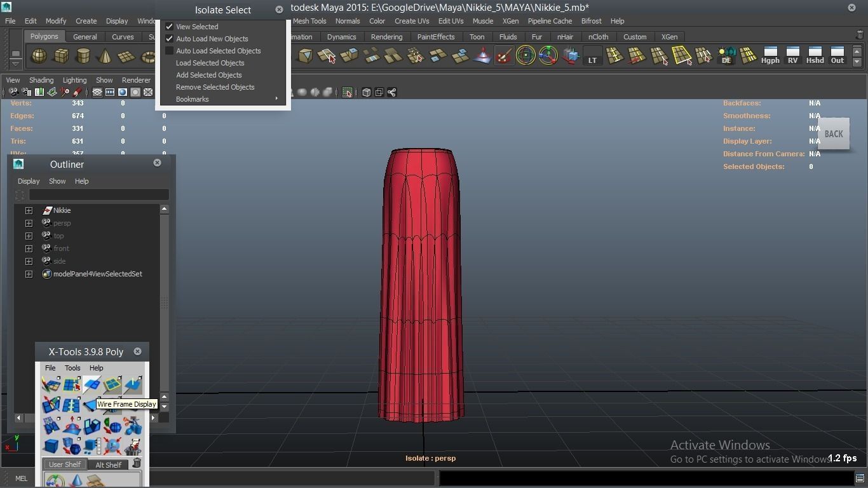Click the X-Tools trash can icon

(137, 463)
